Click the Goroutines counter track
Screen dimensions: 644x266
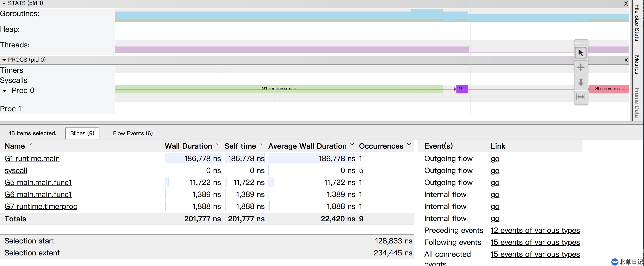click(x=372, y=16)
